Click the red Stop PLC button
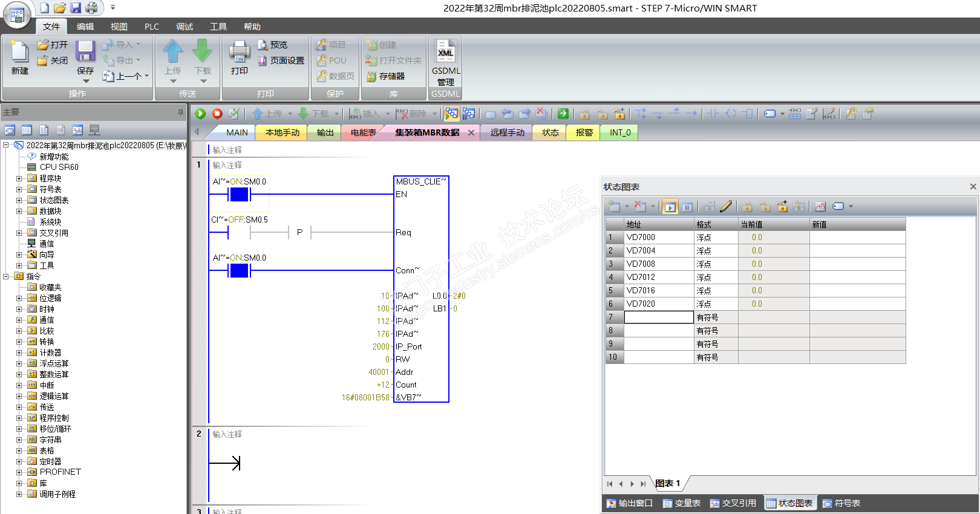This screenshot has width=980, height=514. point(217,114)
